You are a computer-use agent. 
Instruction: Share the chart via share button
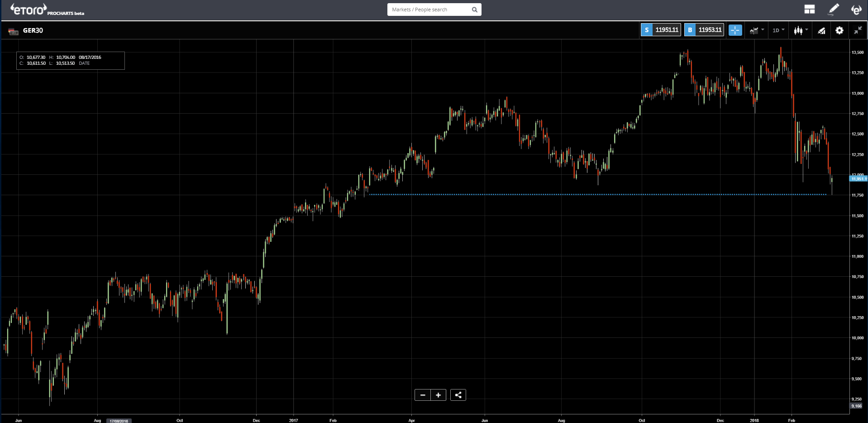tap(458, 395)
